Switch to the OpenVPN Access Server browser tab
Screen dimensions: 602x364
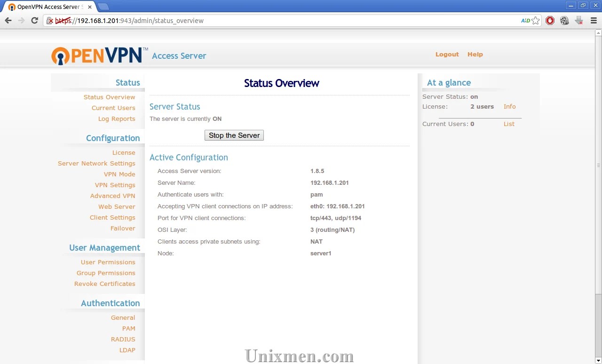click(x=47, y=7)
